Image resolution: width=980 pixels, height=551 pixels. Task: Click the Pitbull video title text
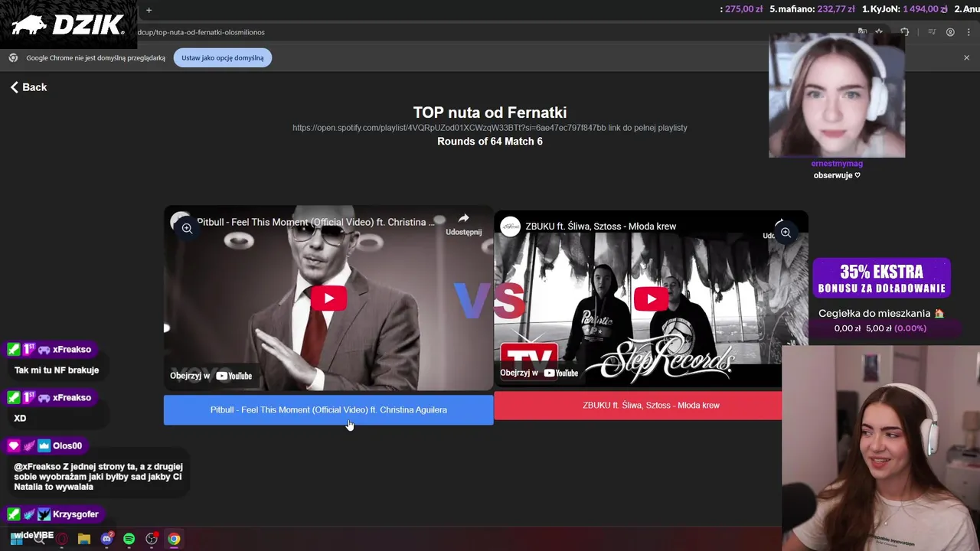coord(315,222)
